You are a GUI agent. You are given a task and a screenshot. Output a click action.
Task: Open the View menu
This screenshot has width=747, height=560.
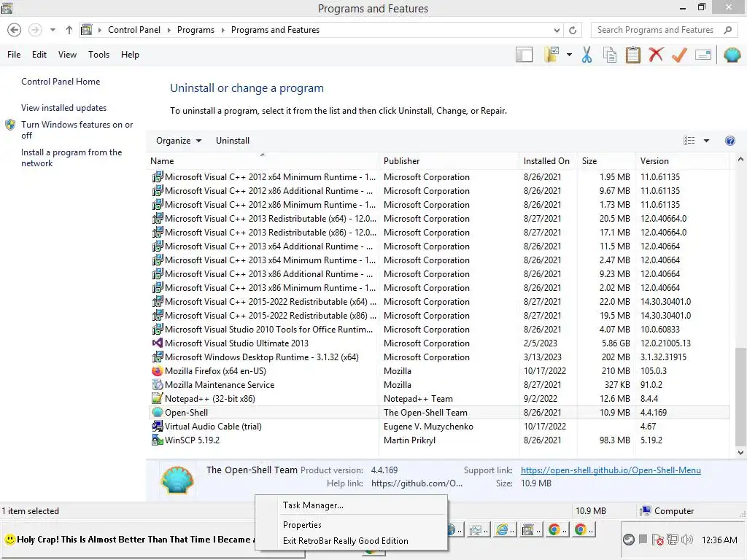coord(67,55)
